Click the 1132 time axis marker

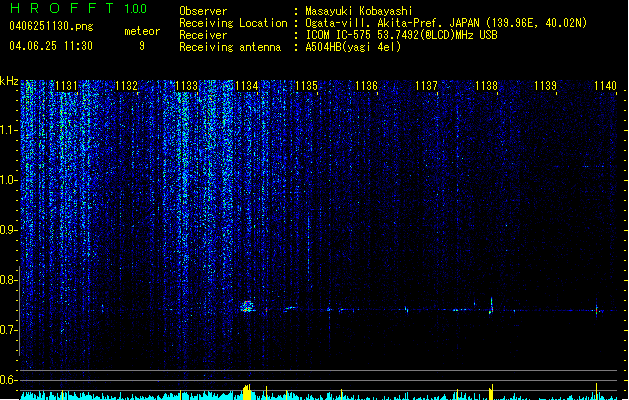[x=126, y=86]
